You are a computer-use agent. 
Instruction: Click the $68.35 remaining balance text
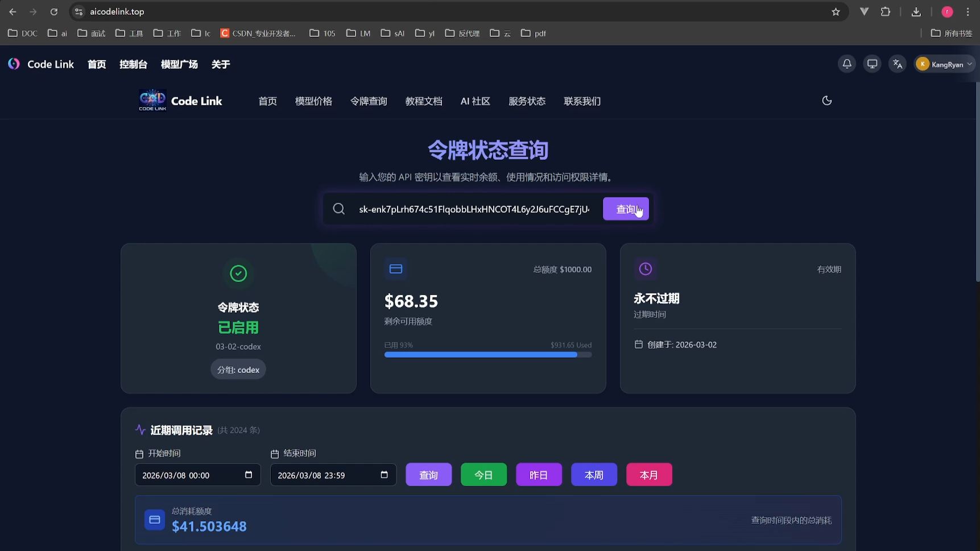coord(411,301)
